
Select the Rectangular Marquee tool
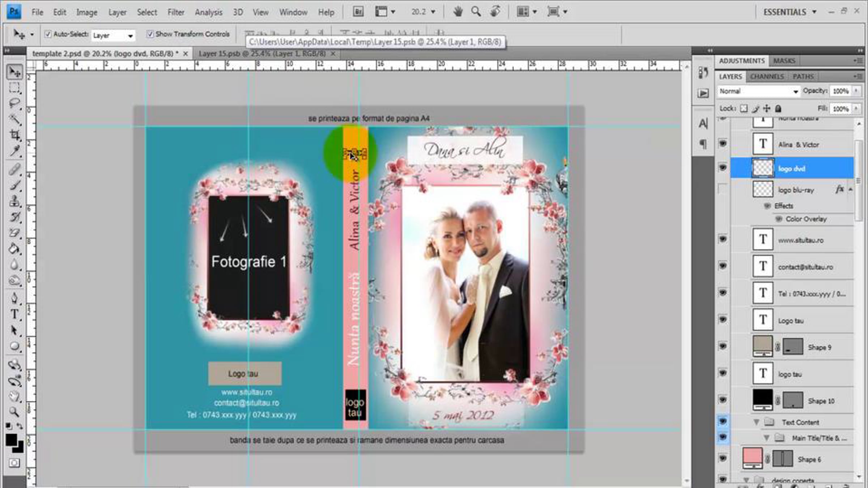pos(14,88)
